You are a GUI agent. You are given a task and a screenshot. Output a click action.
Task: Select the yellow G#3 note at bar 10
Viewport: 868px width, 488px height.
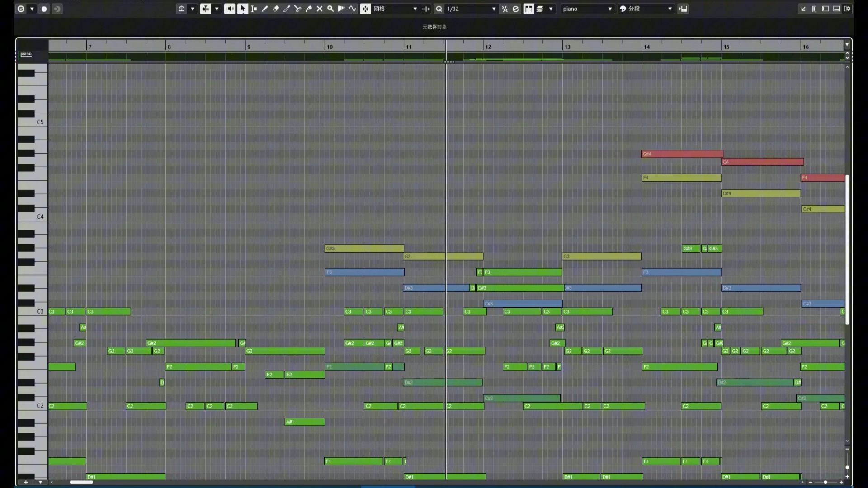coord(364,249)
